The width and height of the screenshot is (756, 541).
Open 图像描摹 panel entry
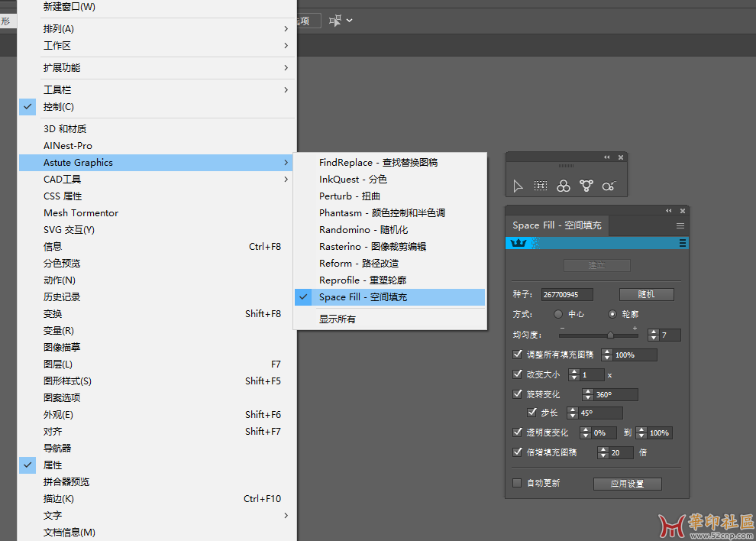[157, 348]
